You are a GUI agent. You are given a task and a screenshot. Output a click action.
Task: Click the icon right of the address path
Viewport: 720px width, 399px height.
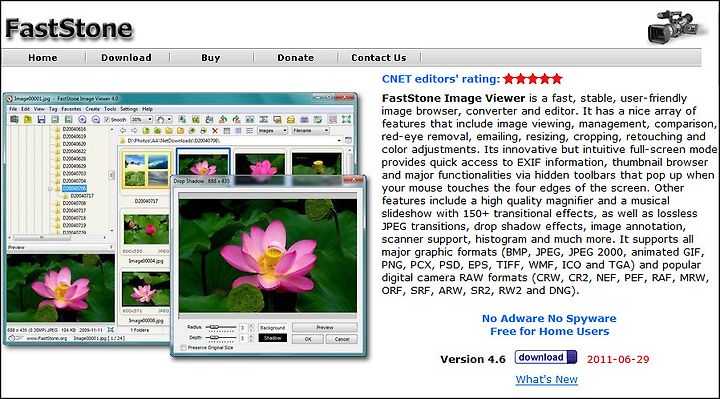click(x=349, y=140)
